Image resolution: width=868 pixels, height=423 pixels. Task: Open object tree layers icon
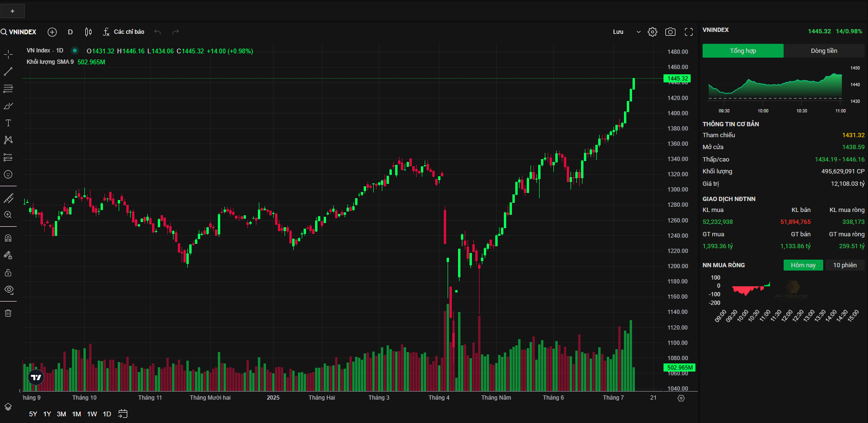8,407
